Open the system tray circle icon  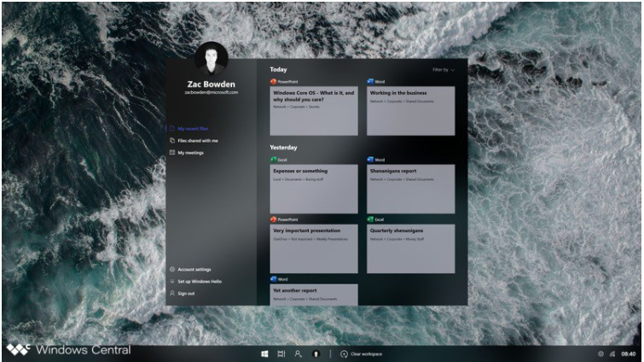click(x=600, y=353)
